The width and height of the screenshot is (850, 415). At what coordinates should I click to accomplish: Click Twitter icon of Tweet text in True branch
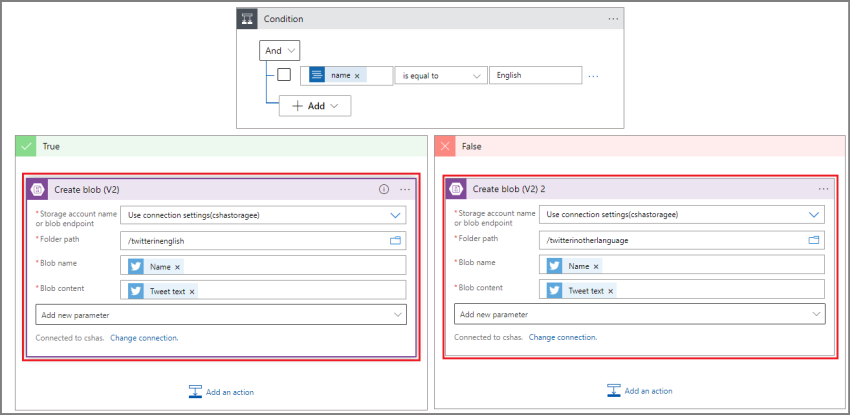pyautogui.click(x=136, y=291)
